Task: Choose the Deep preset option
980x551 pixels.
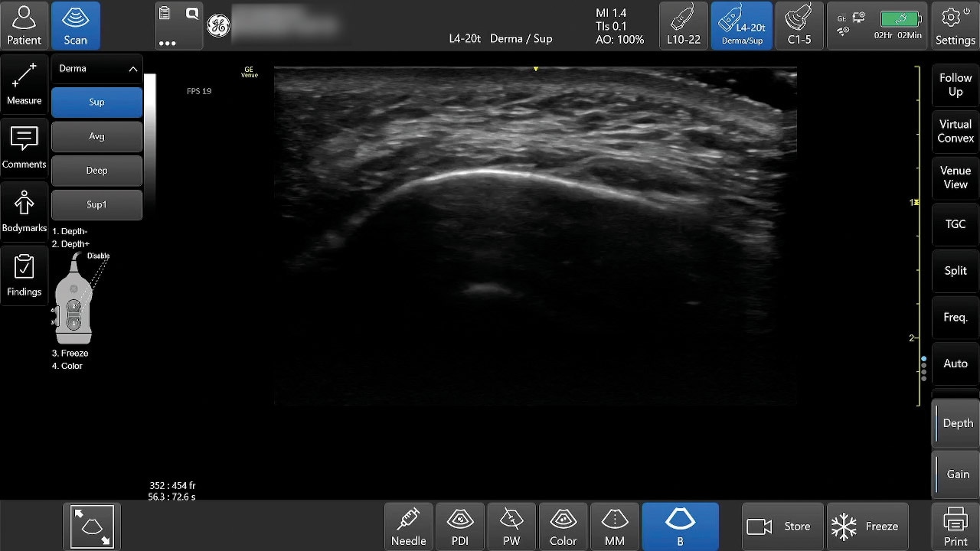Action: pos(96,171)
